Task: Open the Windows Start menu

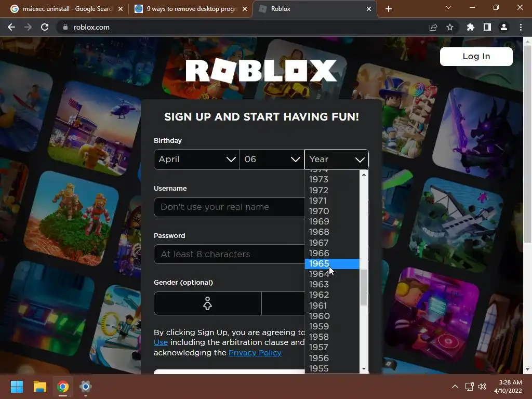Action: tap(17, 387)
